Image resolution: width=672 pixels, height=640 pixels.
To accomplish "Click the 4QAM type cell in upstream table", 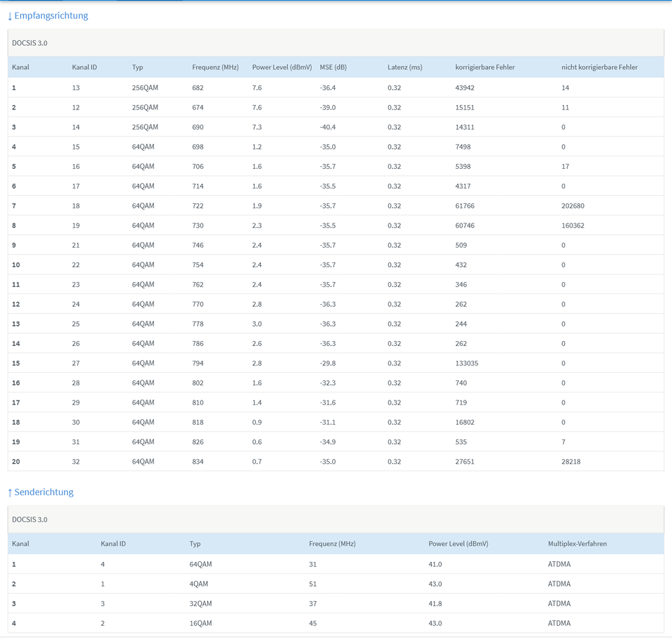I will click(x=198, y=584).
